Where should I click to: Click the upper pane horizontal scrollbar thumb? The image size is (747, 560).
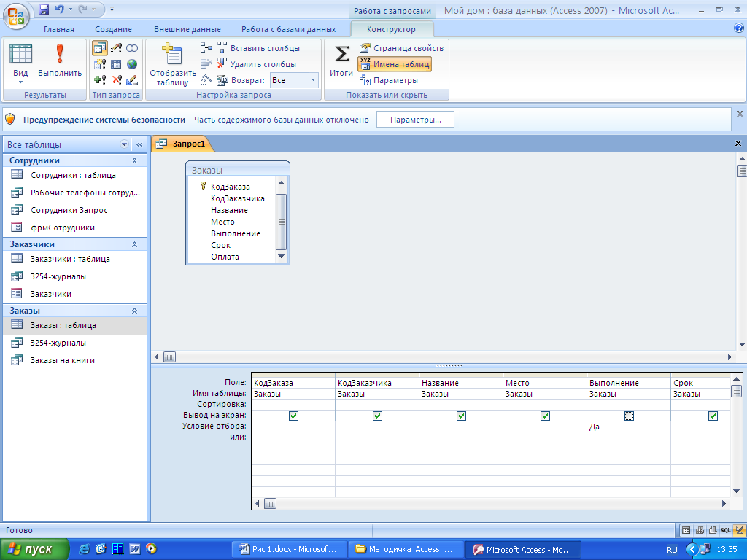click(169, 357)
